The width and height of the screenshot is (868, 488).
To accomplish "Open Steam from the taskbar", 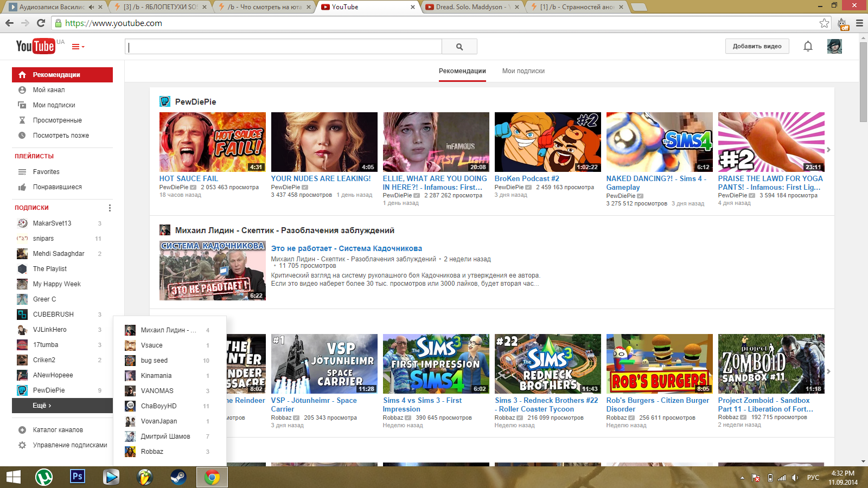I will [x=178, y=477].
